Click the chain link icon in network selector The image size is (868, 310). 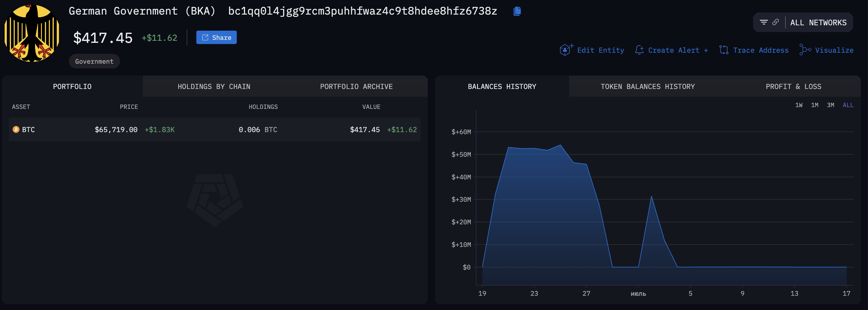[775, 22]
